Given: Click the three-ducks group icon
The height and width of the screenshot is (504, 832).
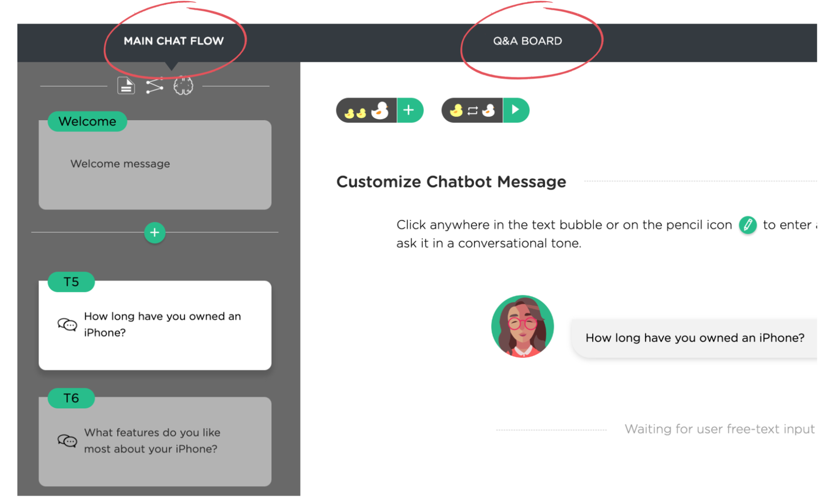Looking at the screenshot, I should tap(366, 110).
